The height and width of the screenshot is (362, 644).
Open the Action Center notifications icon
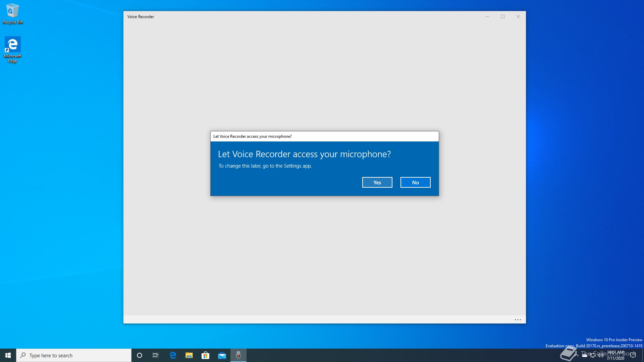[633, 355]
